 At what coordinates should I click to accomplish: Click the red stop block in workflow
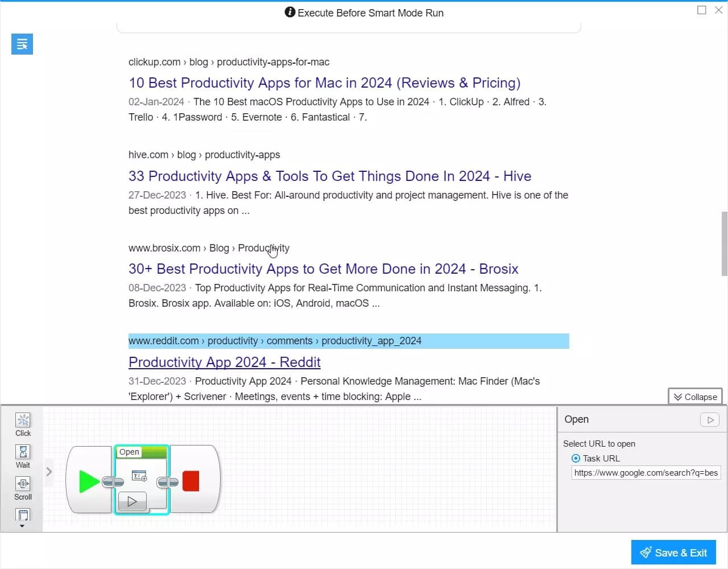[191, 481]
